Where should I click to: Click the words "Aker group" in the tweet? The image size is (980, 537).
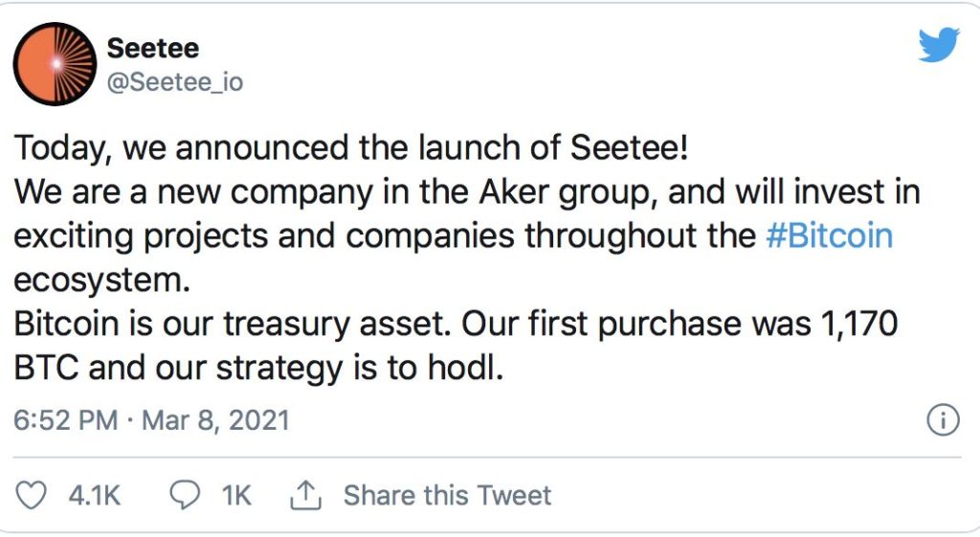[563, 192]
